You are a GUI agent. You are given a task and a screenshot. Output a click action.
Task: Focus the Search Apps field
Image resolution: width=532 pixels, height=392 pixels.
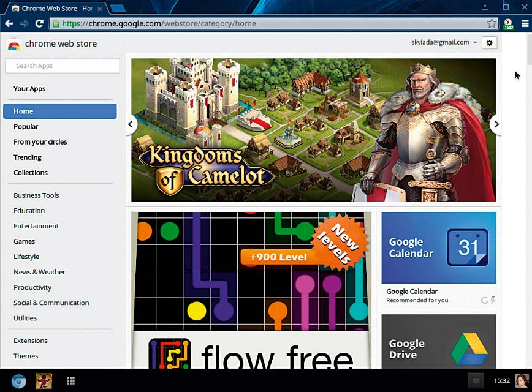(63, 66)
